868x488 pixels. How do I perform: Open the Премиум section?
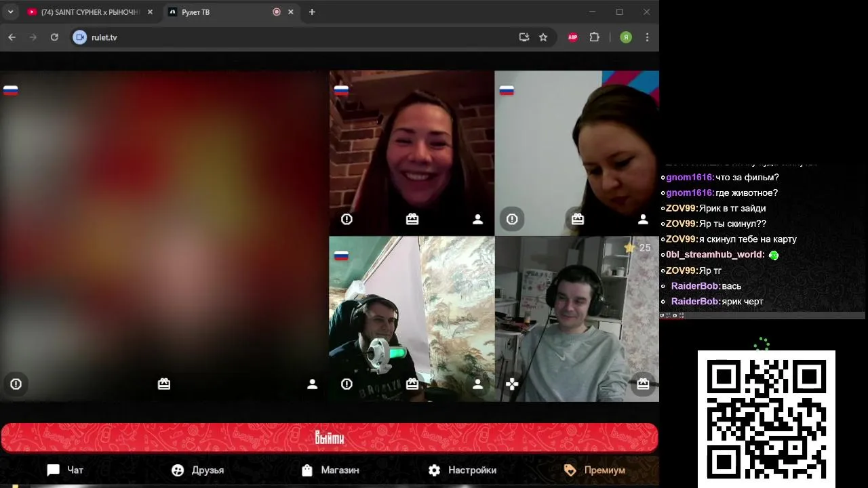point(595,470)
